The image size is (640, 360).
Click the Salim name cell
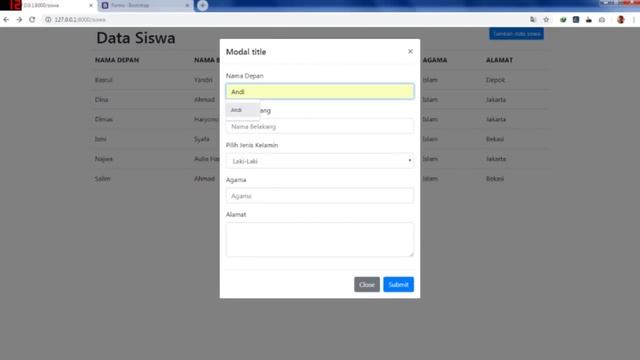click(x=102, y=178)
